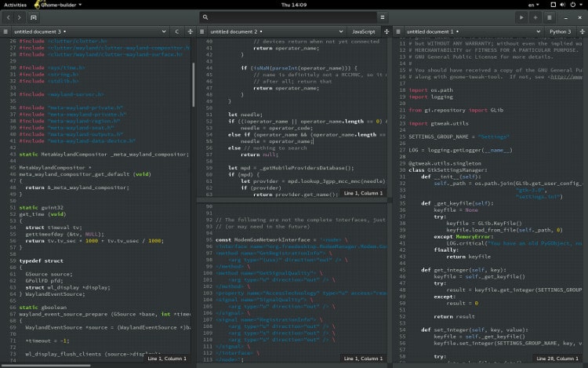Open the C language selector

pos(177,31)
